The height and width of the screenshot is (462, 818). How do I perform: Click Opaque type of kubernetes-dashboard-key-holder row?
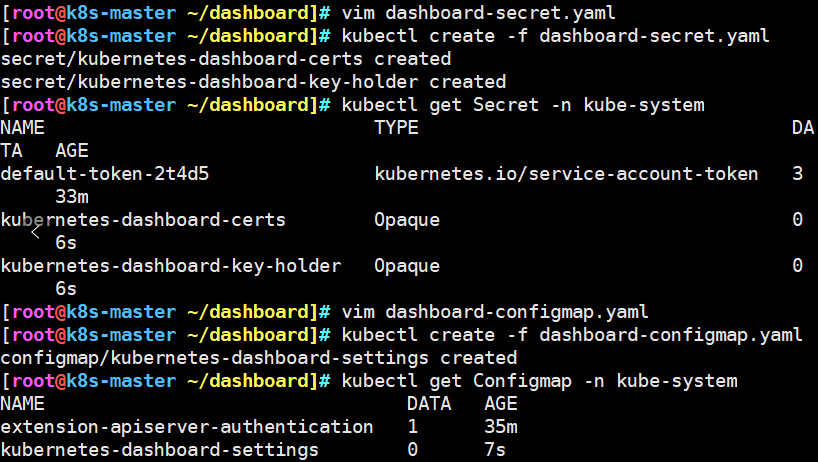tap(407, 265)
